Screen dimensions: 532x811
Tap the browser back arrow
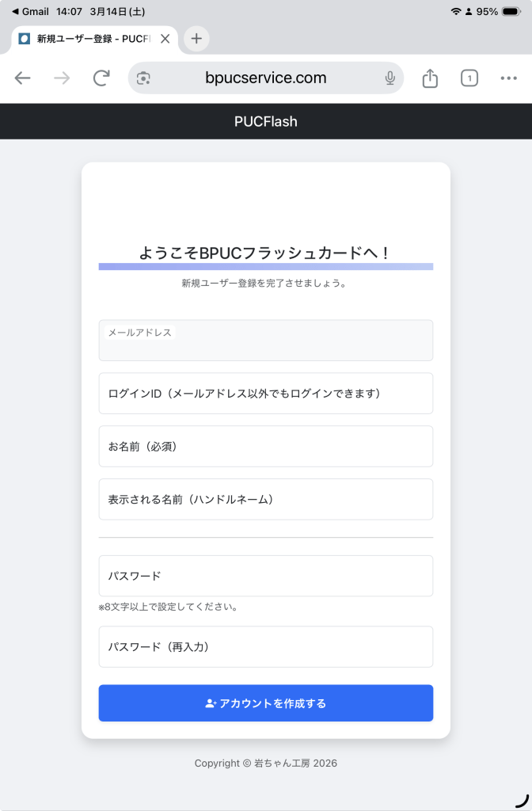tap(22, 78)
